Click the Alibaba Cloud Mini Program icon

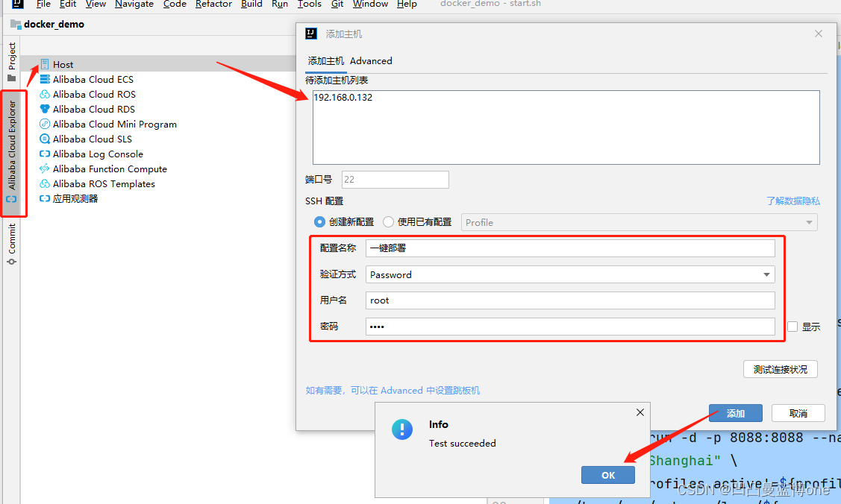click(45, 125)
